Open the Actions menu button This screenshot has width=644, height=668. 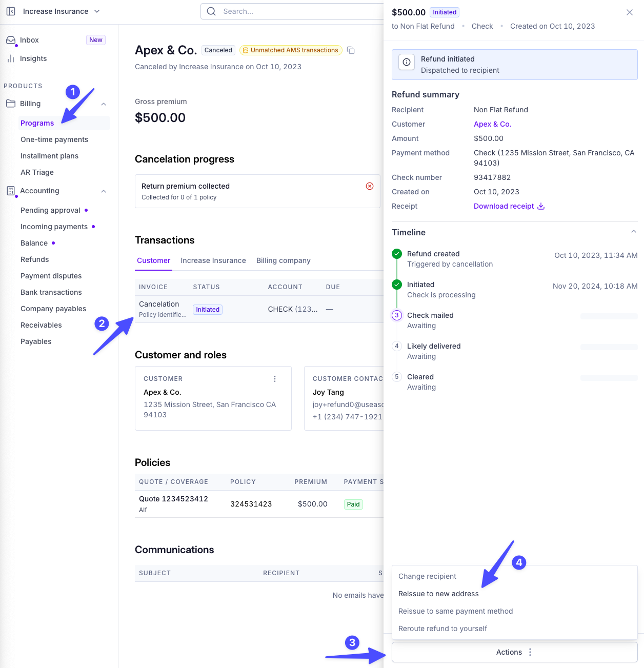pos(514,652)
